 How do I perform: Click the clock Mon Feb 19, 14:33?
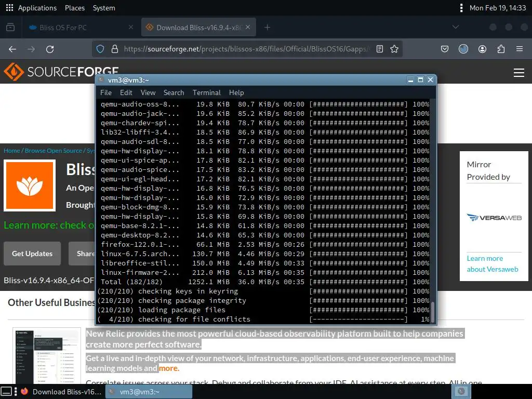pos(497,8)
